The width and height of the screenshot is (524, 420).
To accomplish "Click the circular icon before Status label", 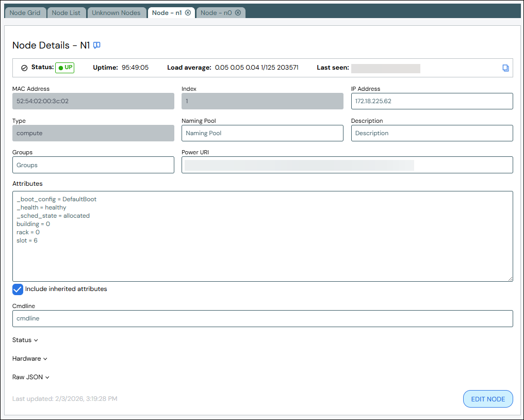I will pyautogui.click(x=24, y=68).
